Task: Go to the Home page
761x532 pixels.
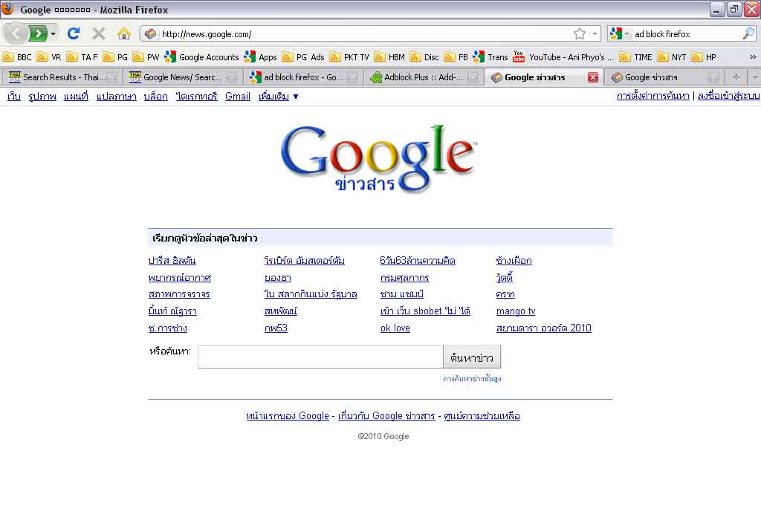Action: tap(124, 33)
